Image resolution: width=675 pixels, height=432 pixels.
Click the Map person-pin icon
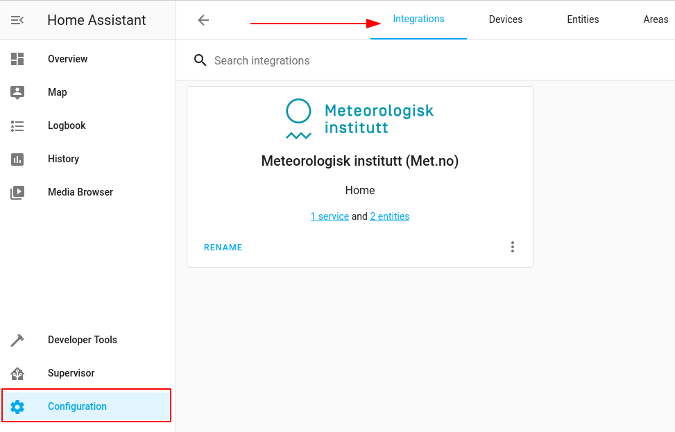pos(17,93)
